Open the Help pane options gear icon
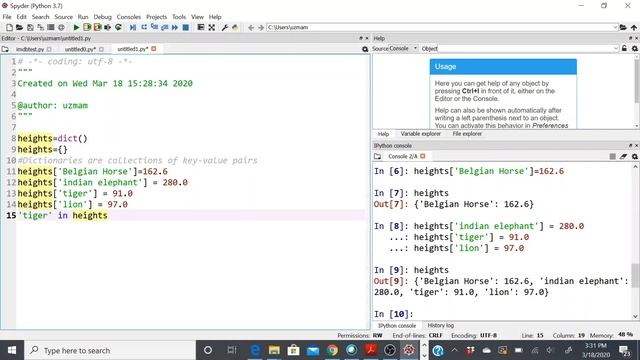Screen dimensions: 640x360 [635, 49]
